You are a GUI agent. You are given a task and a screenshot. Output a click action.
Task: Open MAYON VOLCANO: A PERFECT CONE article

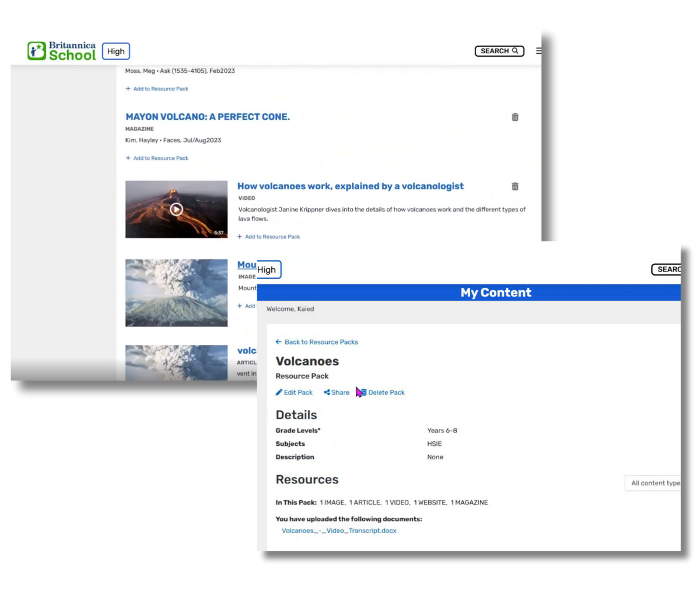[x=207, y=117]
